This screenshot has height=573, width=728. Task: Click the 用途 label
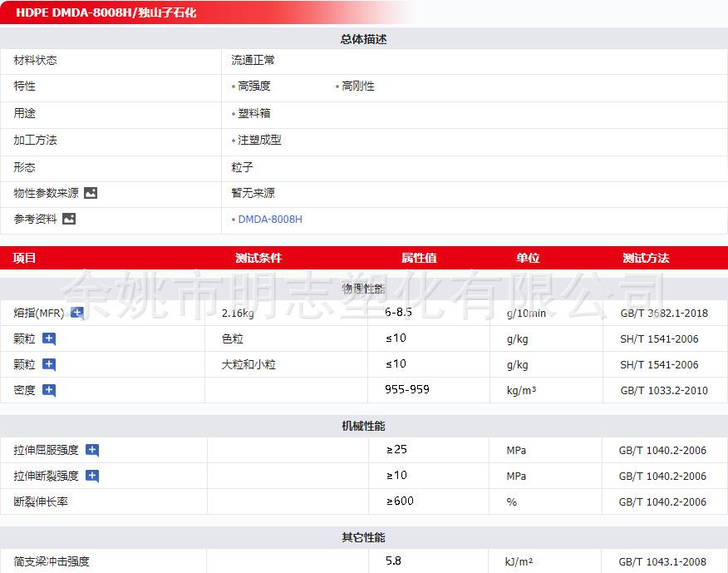coord(25,113)
